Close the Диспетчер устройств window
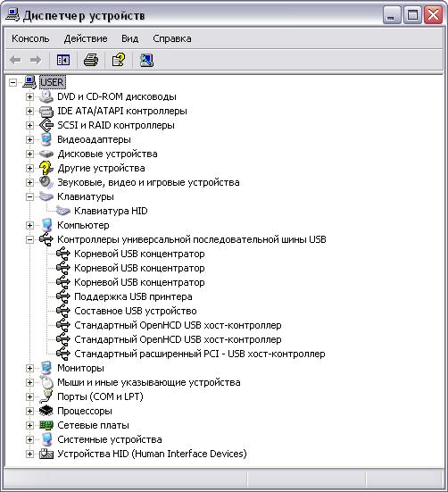The width and height of the screenshot is (448, 492). (433, 15)
